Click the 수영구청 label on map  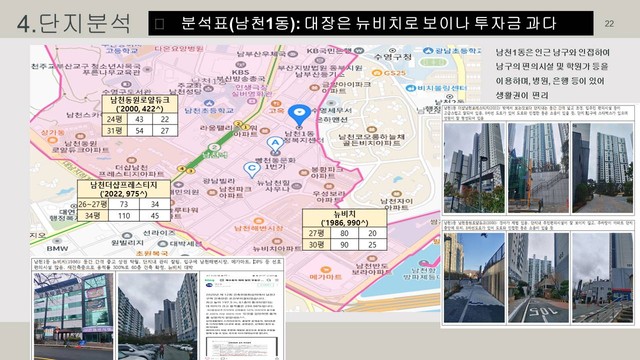pos(393,57)
